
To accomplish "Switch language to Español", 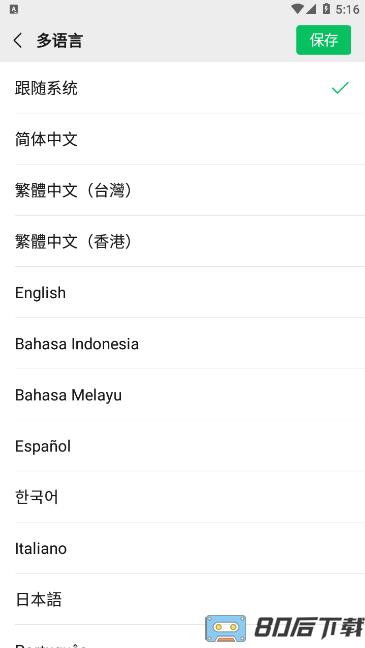I will tap(182, 446).
